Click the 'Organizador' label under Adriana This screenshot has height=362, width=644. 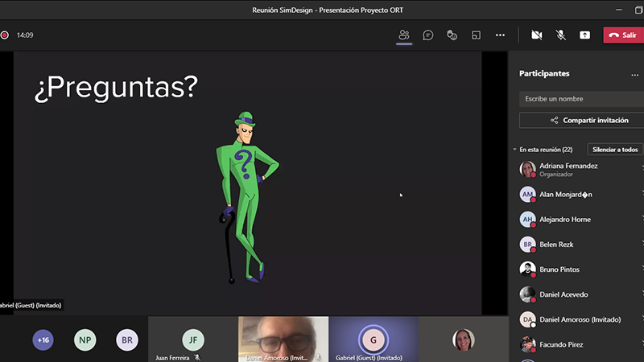click(x=556, y=175)
